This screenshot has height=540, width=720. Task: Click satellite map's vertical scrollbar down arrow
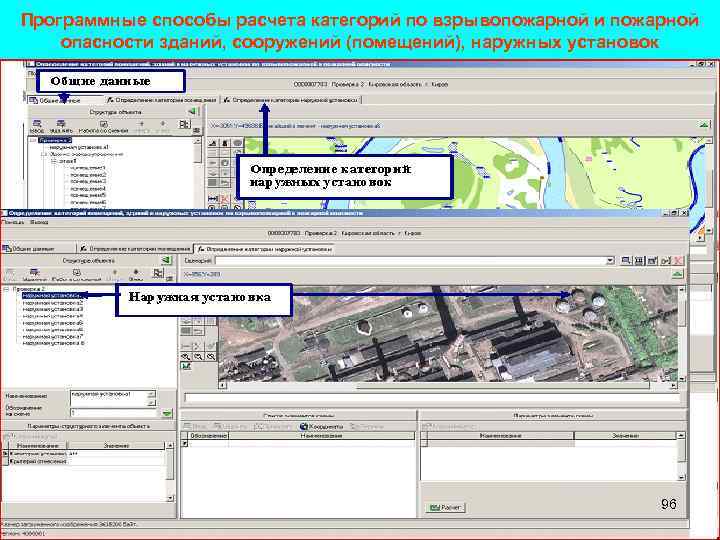coord(682,378)
